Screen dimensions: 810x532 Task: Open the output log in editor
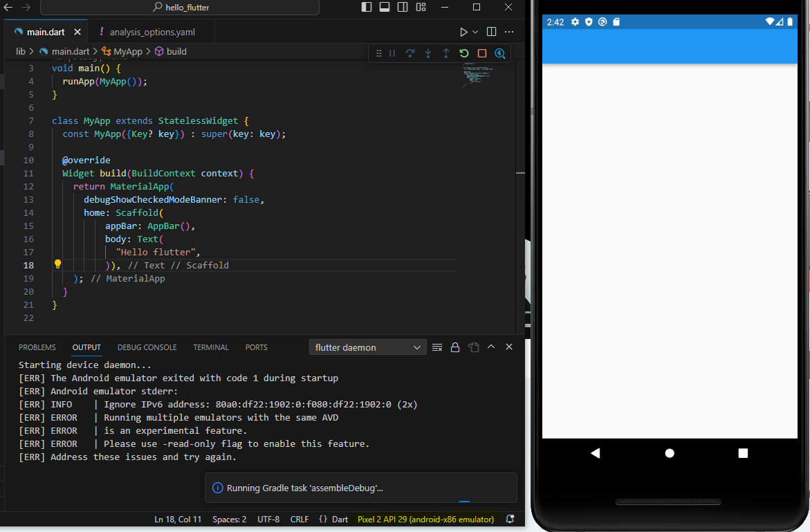click(473, 347)
